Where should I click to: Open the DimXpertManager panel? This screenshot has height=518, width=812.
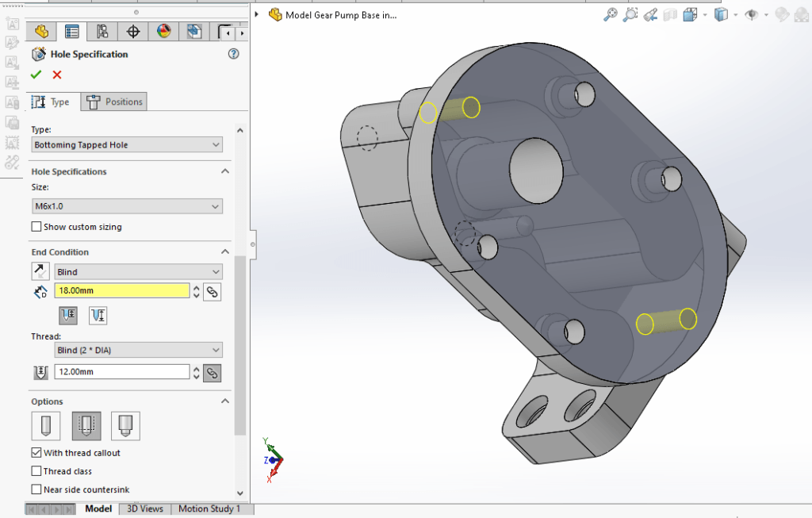[x=132, y=32]
